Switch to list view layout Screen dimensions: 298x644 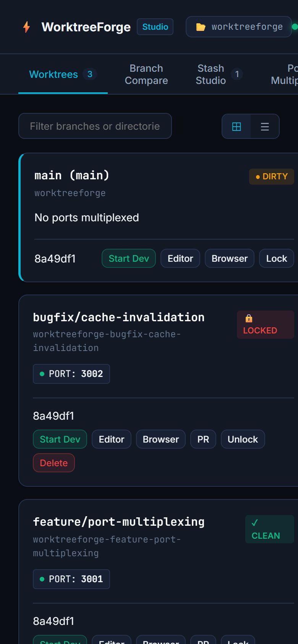pyautogui.click(x=265, y=127)
